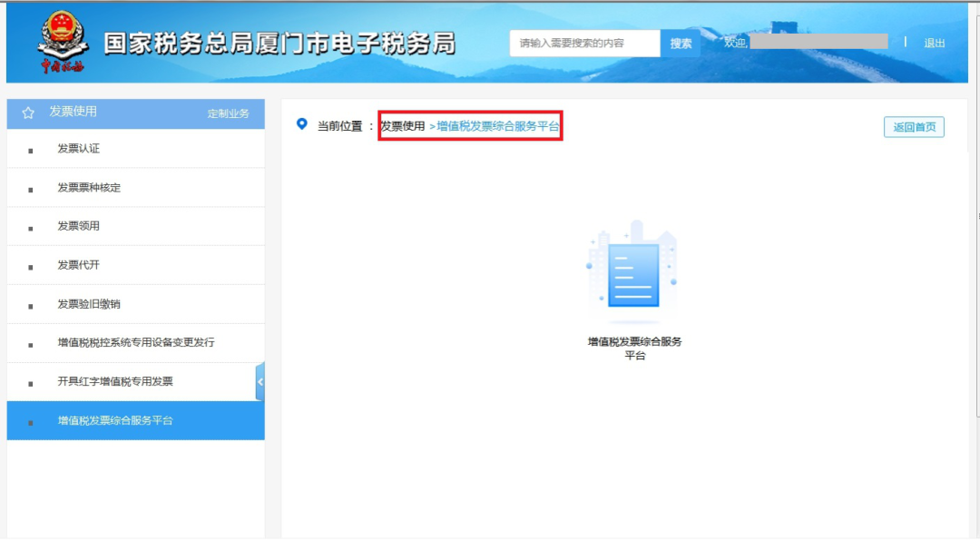Click the blue location pin icon

click(x=302, y=124)
